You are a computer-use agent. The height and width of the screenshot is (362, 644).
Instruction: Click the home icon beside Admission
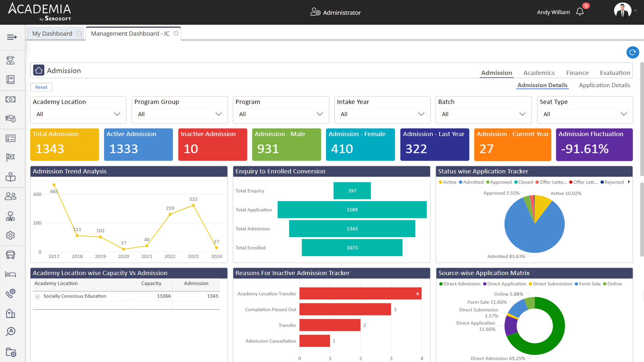[39, 71]
